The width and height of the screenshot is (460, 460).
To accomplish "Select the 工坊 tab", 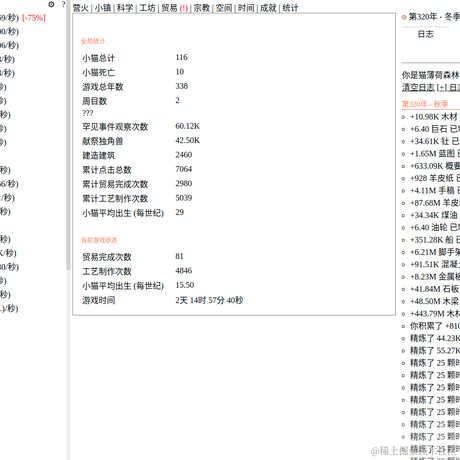I will (x=147, y=8).
